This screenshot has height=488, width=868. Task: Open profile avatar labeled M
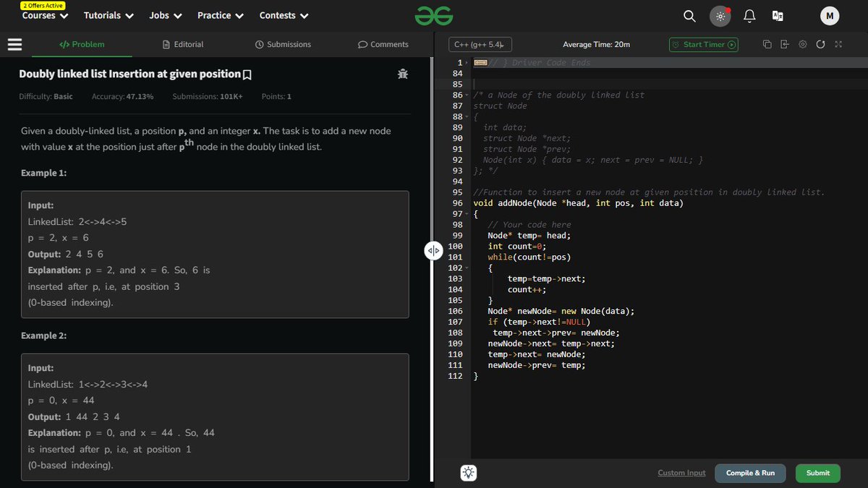[x=830, y=16]
